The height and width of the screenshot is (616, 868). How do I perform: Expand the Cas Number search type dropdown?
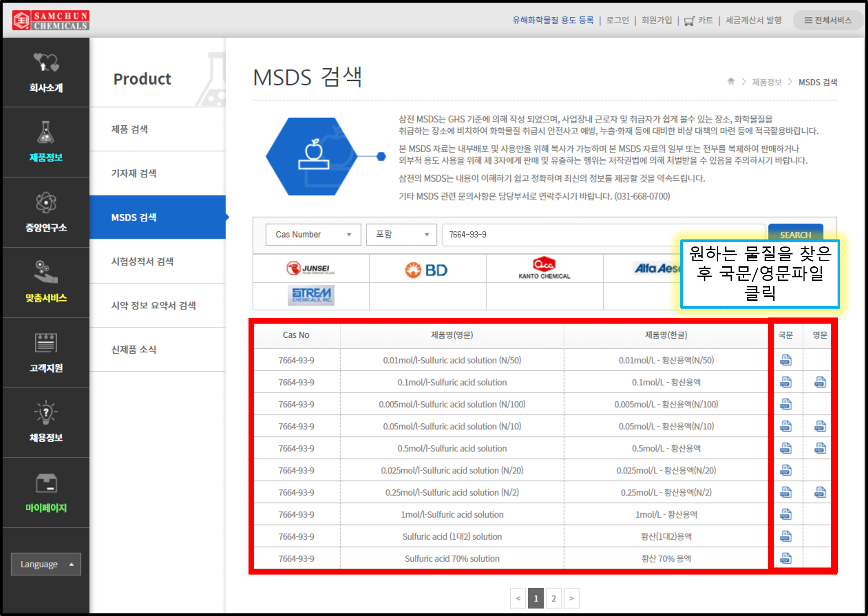coord(313,235)
